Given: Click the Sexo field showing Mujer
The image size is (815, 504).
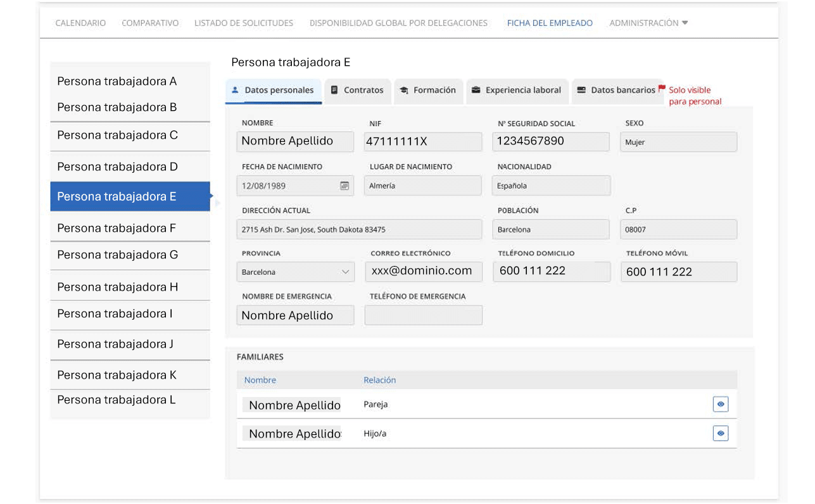Looking at the screenshot, I should pos(678,142).
